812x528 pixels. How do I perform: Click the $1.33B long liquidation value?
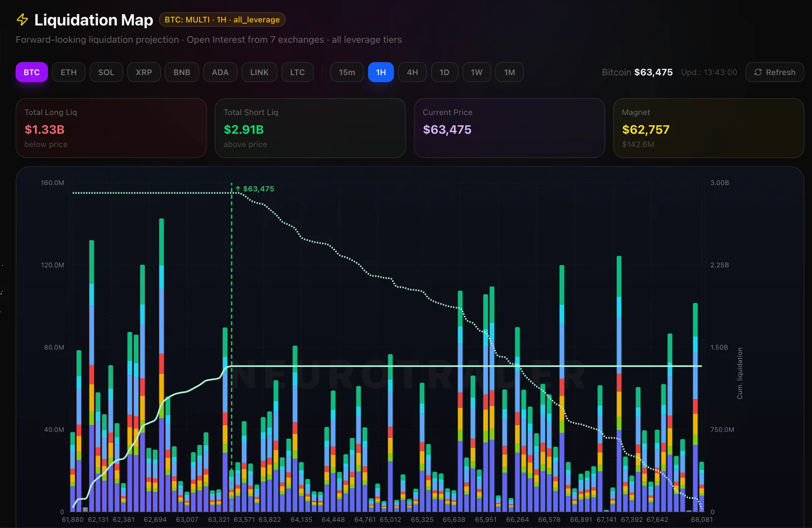[x=45, y=129]
